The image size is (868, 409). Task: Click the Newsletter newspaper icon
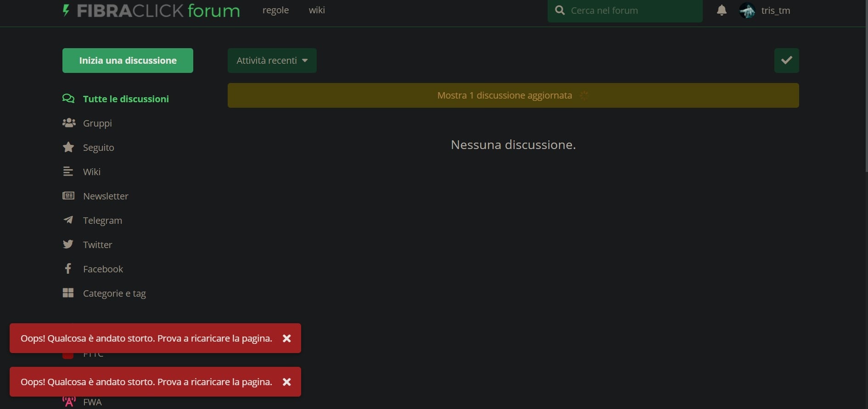point(68,196)
